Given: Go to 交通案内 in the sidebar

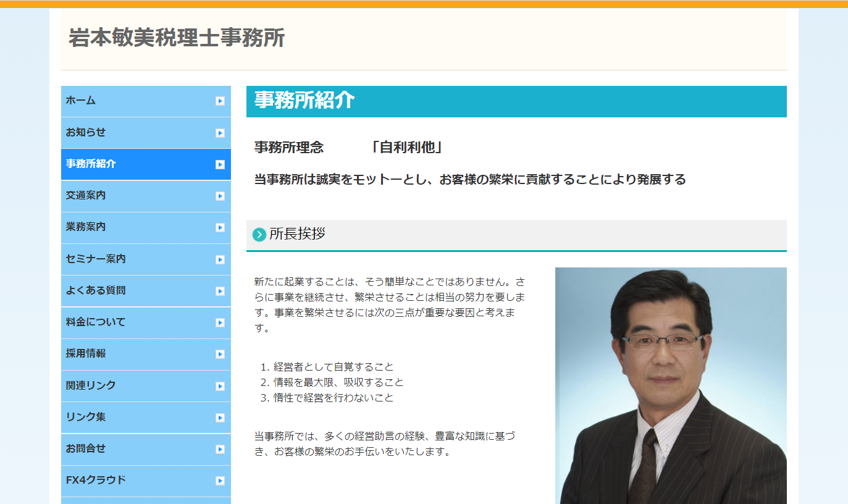Looking at the screenshot, I should point(146,196).
